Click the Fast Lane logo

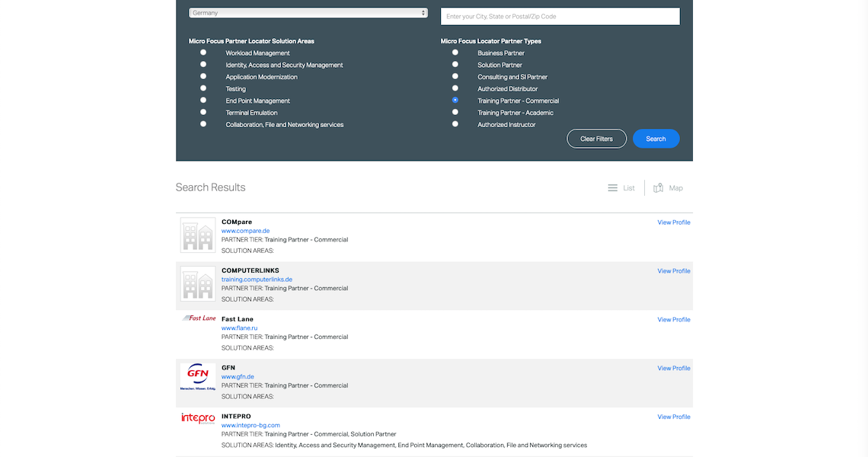coord(199,318)
